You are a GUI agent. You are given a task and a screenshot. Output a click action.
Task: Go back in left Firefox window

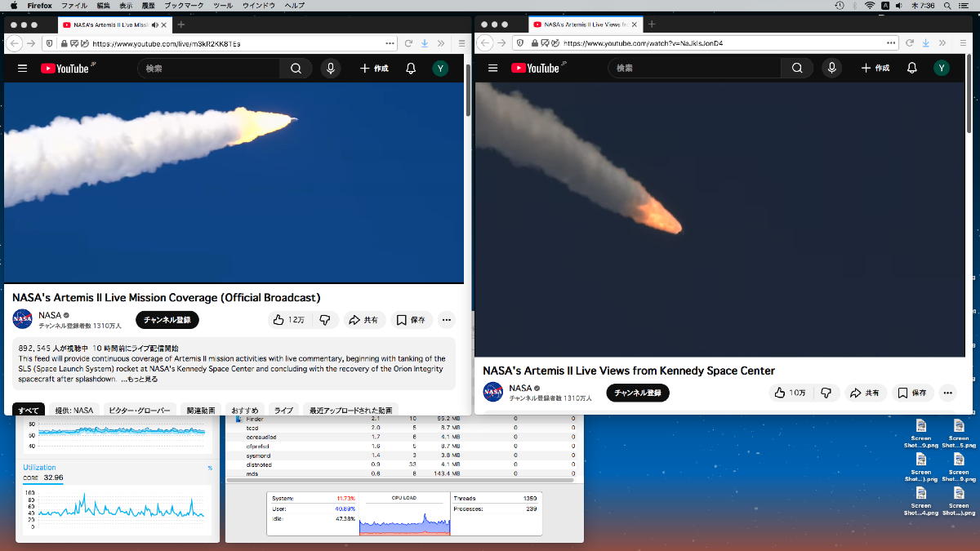(14, 43)
